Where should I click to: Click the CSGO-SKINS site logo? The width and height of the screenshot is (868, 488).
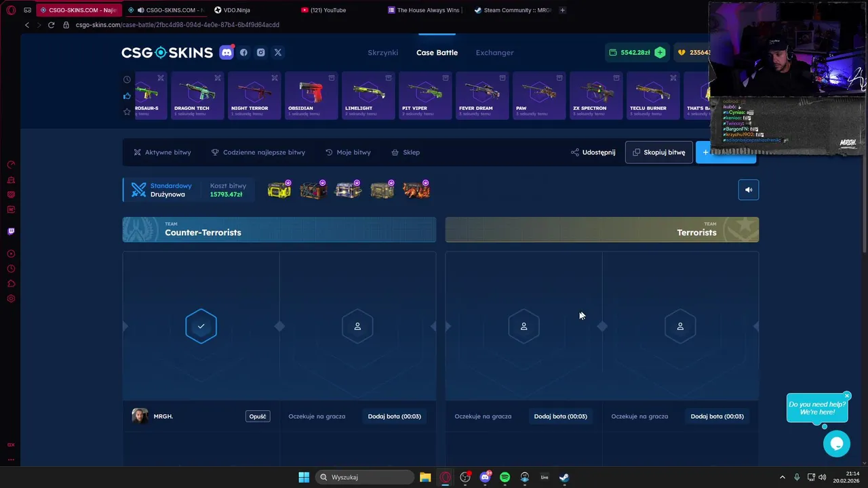click(167, 52)
